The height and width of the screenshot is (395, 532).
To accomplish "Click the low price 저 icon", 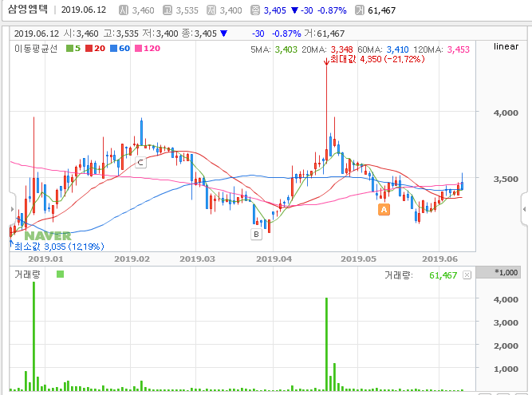I will [x=211, y=10].
